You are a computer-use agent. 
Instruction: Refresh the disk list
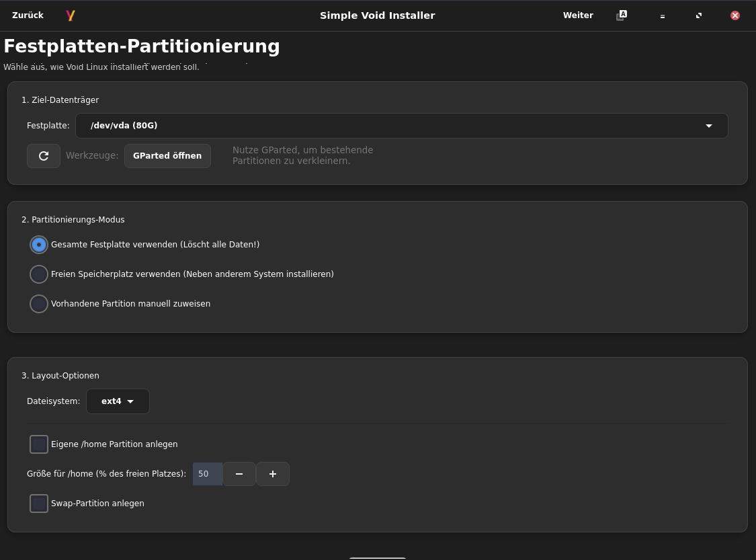(x=44, y=156)
